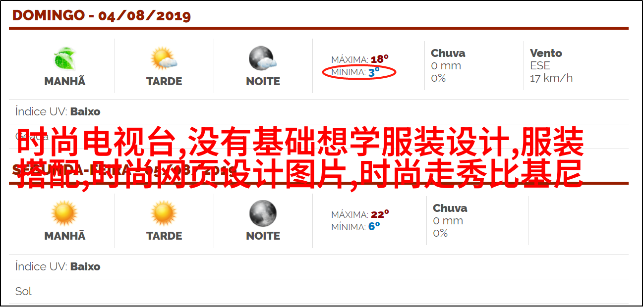644x307 pixels.
Task: Click the Sunday morning leaf frost icon
Action: 65,59
